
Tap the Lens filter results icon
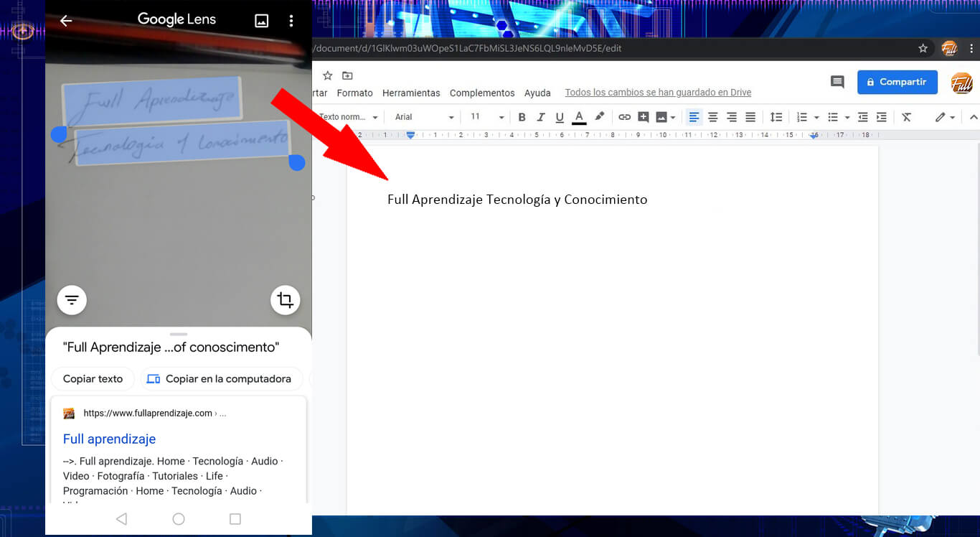pyautogui.click(x=72, y=300)
